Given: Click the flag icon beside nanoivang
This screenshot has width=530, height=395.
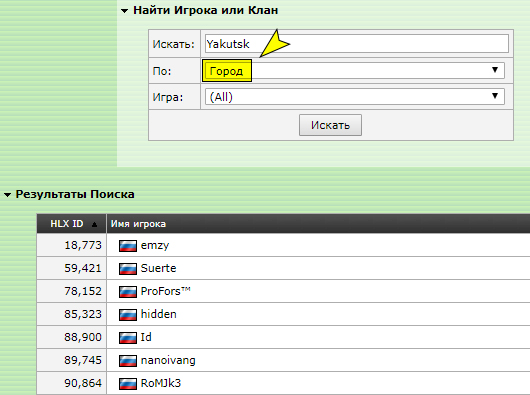Looking at the screenshot, I should [x=128, y=361].
